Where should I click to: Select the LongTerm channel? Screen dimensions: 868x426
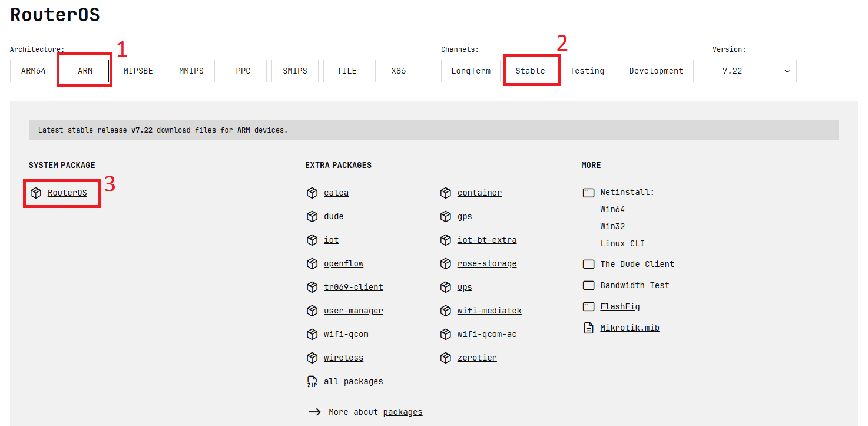471,71
